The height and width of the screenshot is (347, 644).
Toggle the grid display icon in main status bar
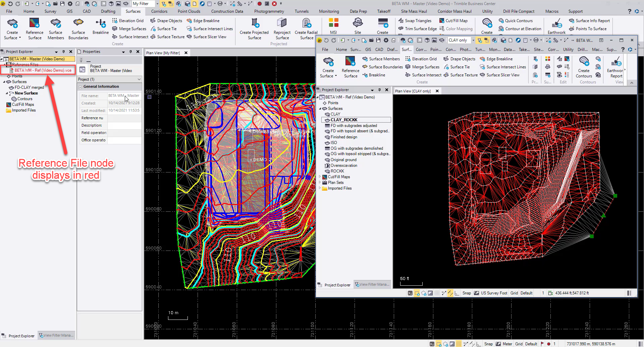point(459,344)
